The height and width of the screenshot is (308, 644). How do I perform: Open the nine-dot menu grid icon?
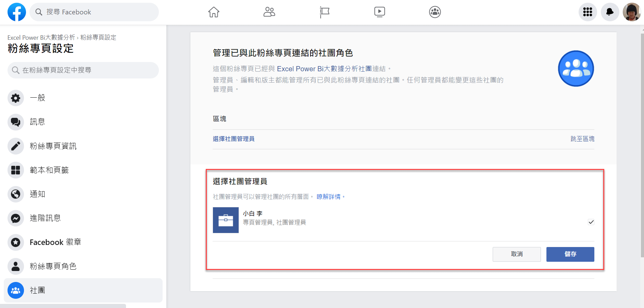(588, 12)
